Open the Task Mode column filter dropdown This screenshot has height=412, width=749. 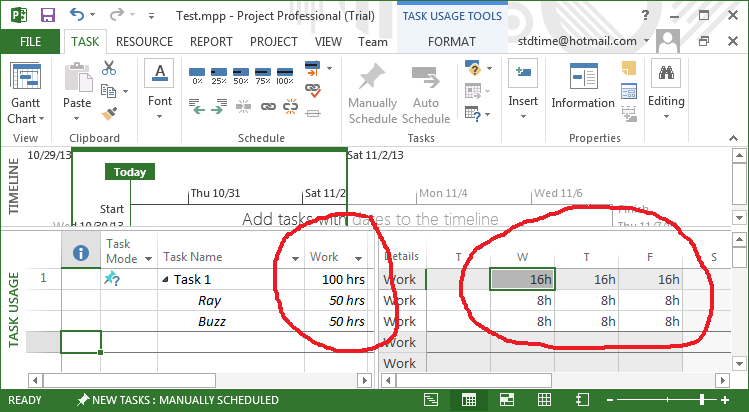148,259
